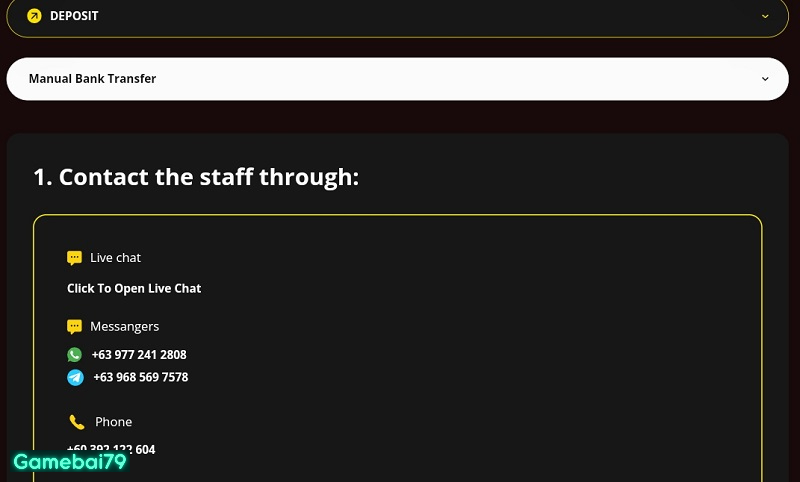Click WhatsApp number +63 977 241 2808
Image resolution: width=800 pixels, height=482 pixels.
(x=139, y=355)
